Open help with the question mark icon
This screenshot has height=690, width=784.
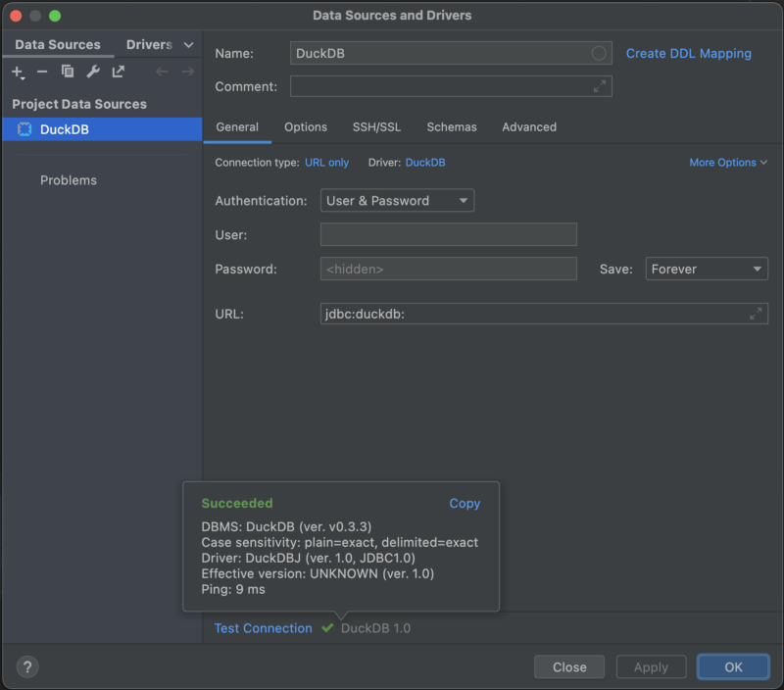point(27,666)
